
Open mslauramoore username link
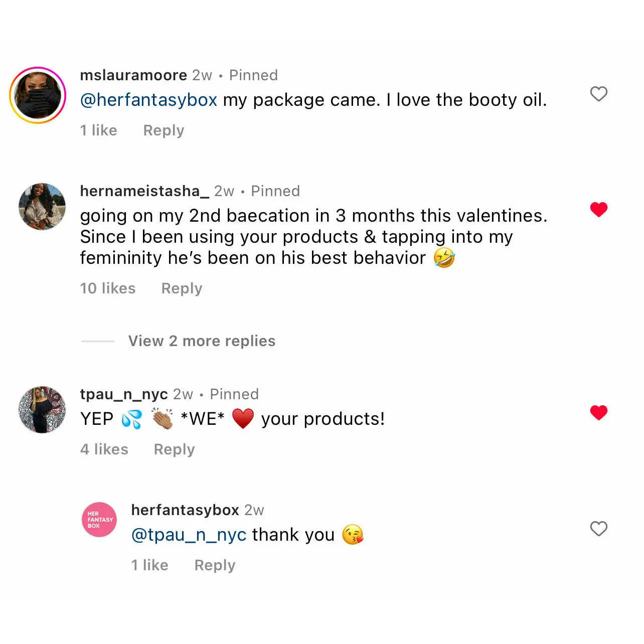[x=133, y=75]
